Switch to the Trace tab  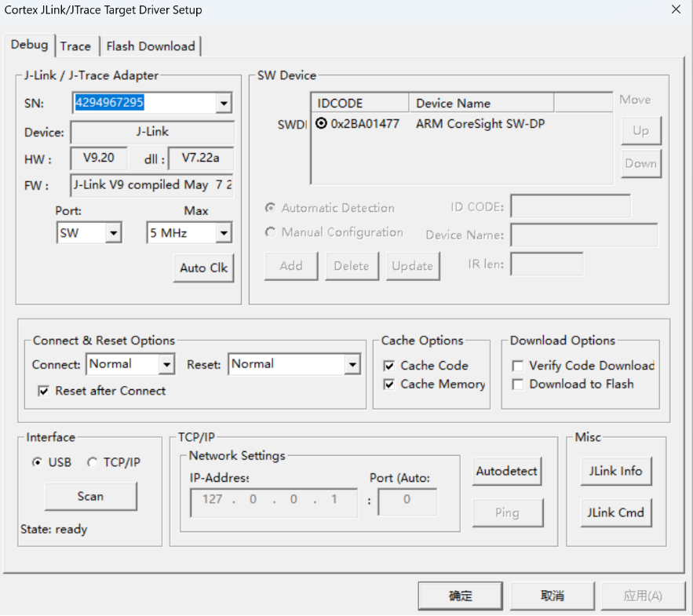click(75, 46)
